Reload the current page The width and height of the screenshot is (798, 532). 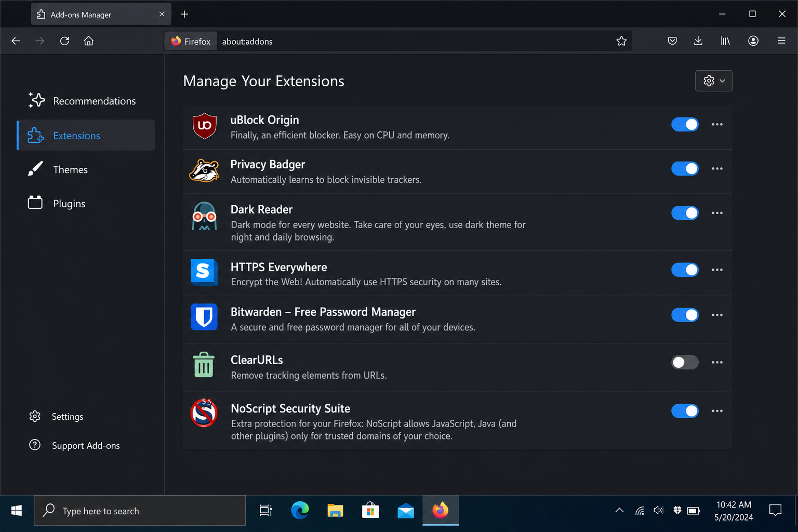64,41
